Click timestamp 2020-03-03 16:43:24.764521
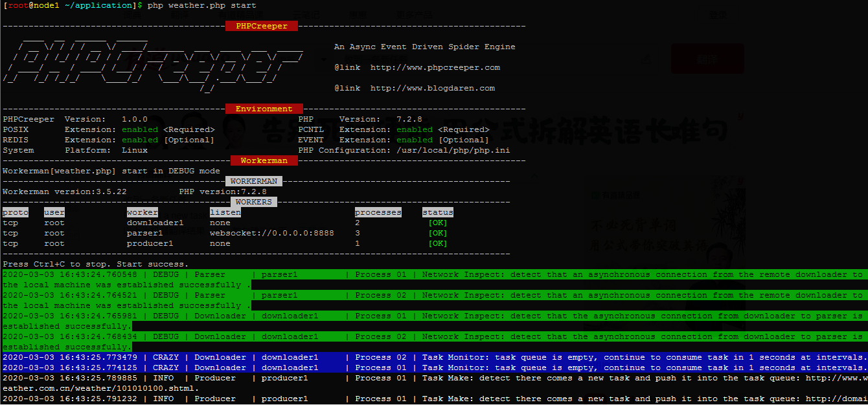Image resolution: width=868 pixels, height=405 pixels. 70,295
